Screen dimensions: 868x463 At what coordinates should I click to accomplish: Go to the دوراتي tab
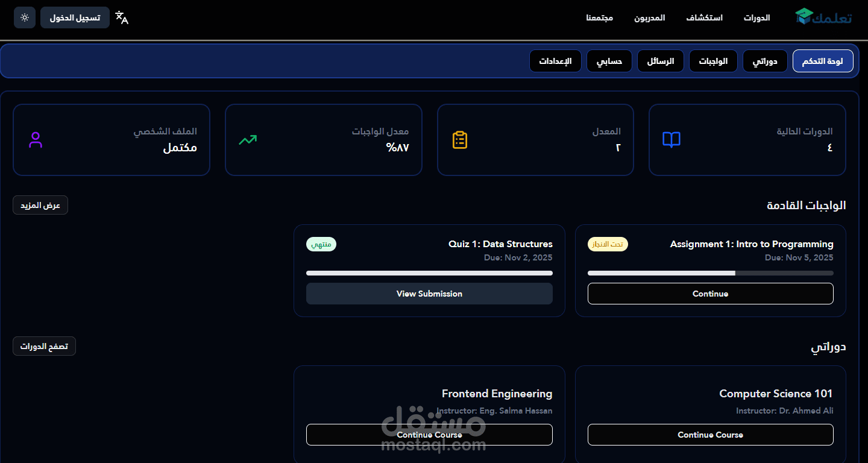click(x=765, y=60)
